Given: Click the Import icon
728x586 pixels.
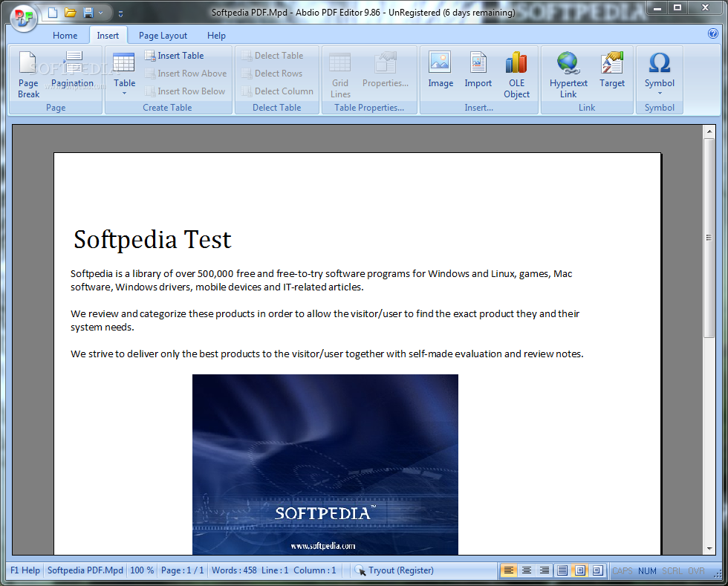Looking at the screenshot, I should click(478, 70).
